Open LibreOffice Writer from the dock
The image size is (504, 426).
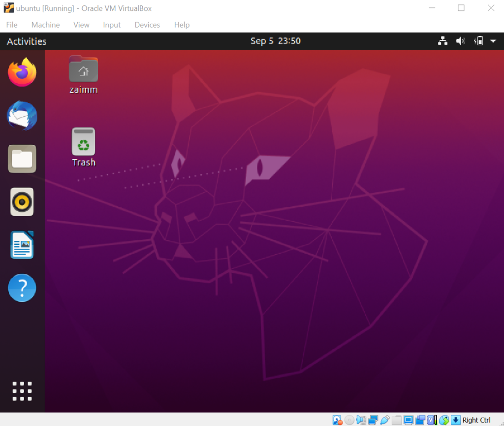tap(22, 245)
